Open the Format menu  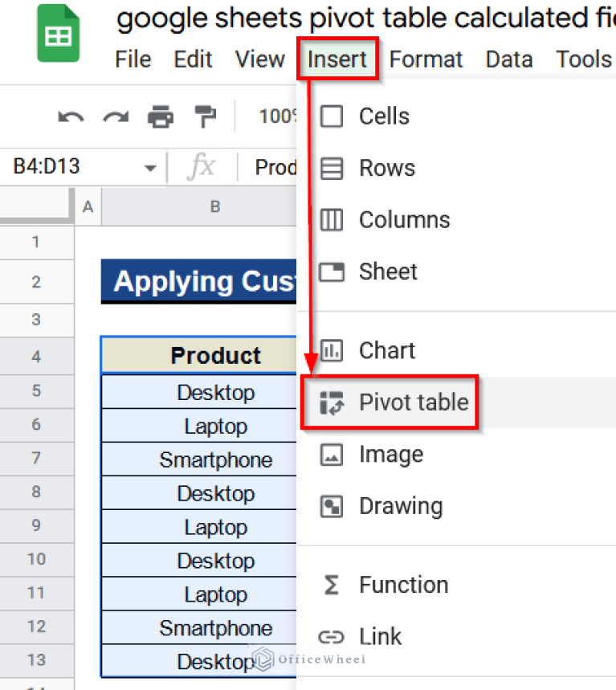click(426, 59)
